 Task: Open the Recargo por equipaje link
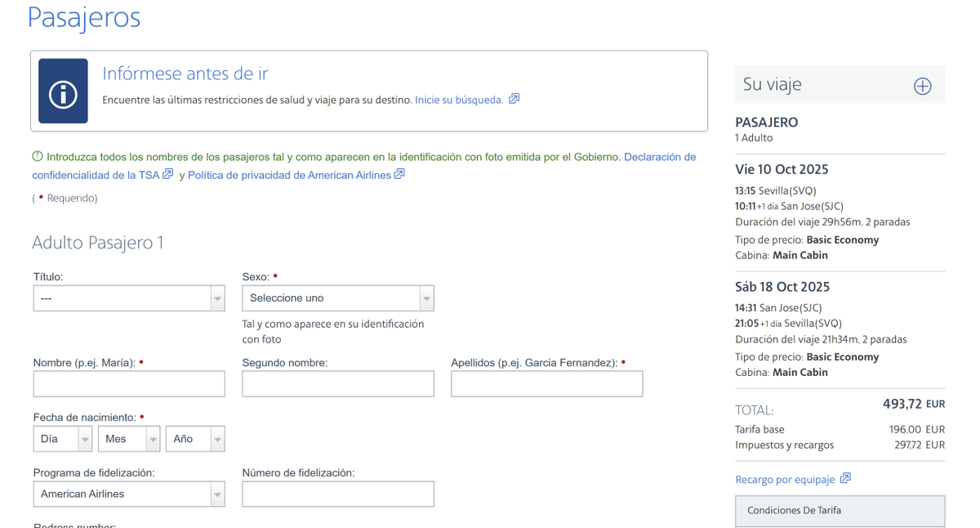pyautogui.click(x=785, y=480)
